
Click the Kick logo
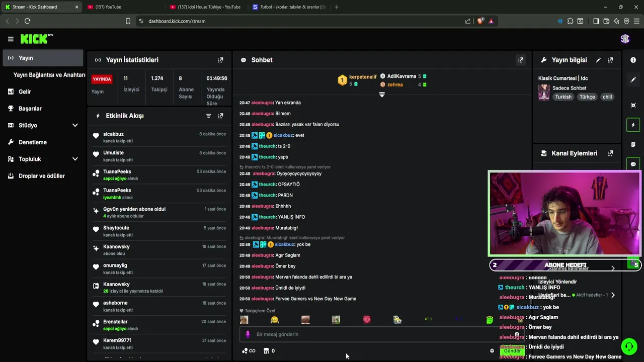coord(36,39)
